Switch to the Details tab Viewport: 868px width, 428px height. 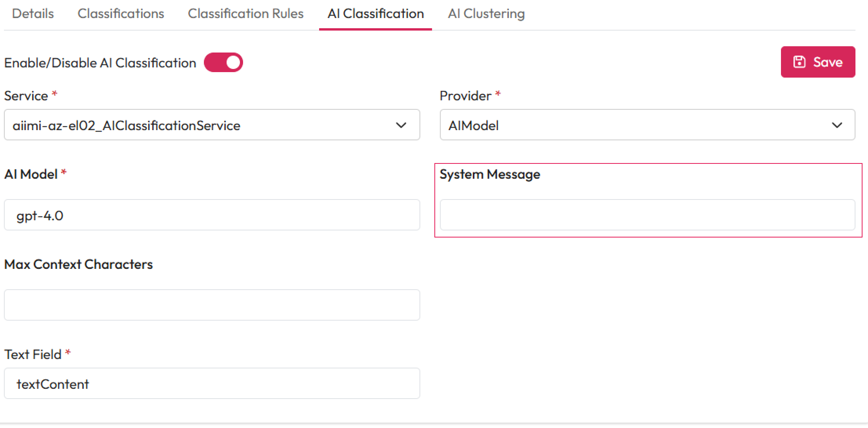coord(33,14)
